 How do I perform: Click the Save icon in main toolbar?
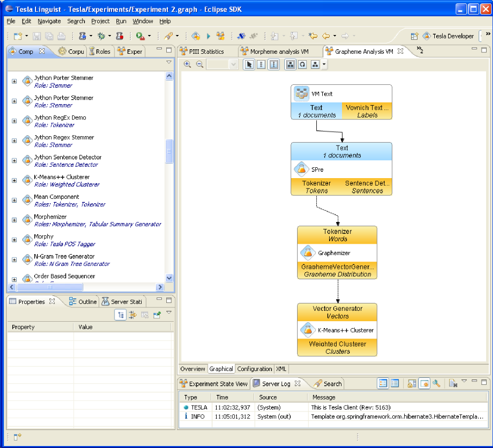coord(37,36)
